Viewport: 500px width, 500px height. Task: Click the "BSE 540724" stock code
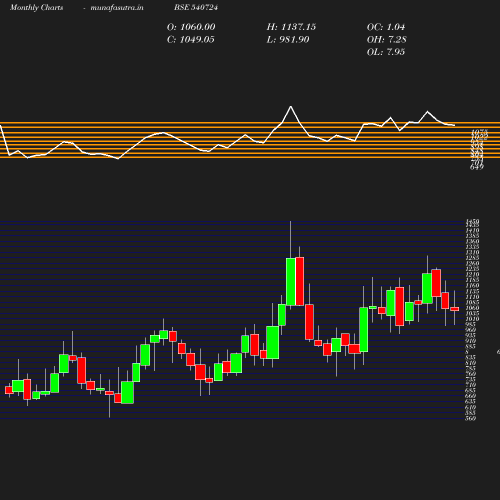pos(196,8)
